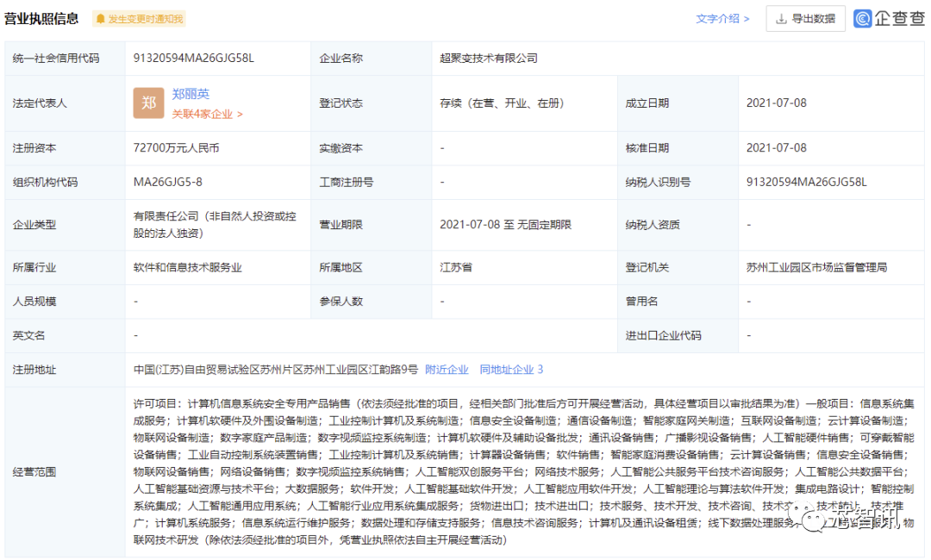Expand 关联4家企业 related companies

[207, 114]
